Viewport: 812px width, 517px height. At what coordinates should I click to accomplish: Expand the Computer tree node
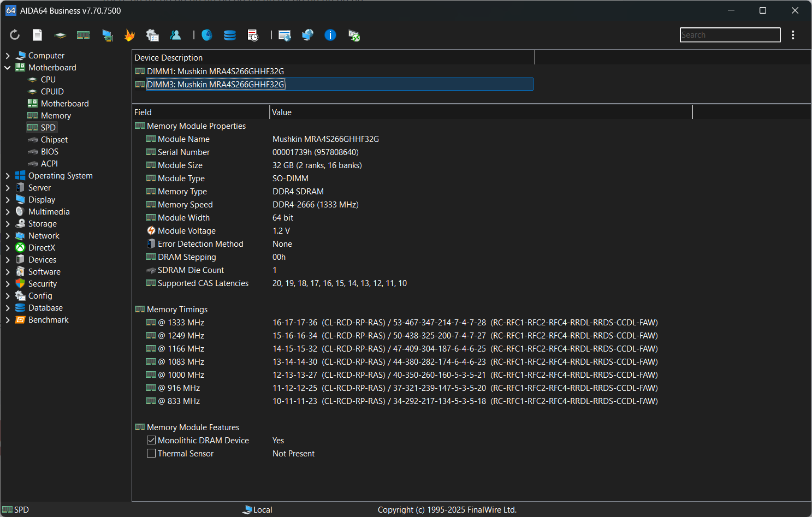pos(8,56)
